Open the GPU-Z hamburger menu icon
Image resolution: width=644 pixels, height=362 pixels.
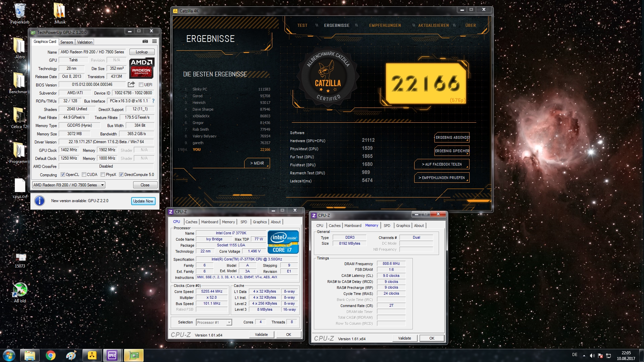154,42
